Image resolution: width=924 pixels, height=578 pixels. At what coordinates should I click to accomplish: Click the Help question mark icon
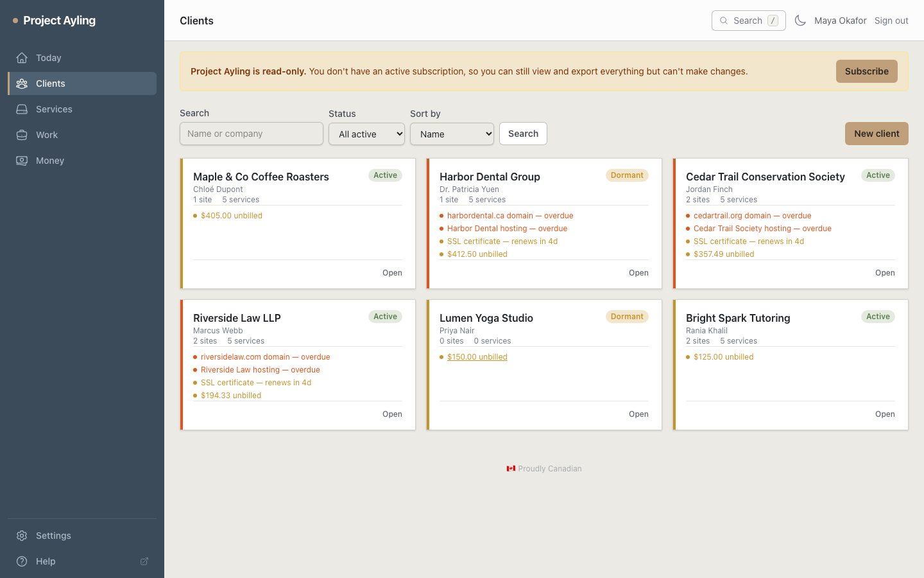[22, 561]
